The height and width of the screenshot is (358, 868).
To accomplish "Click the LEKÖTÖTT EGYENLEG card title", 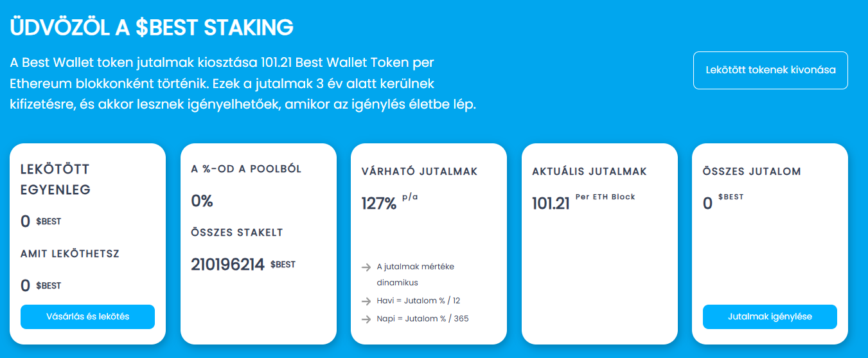I will tap(55, 179).
